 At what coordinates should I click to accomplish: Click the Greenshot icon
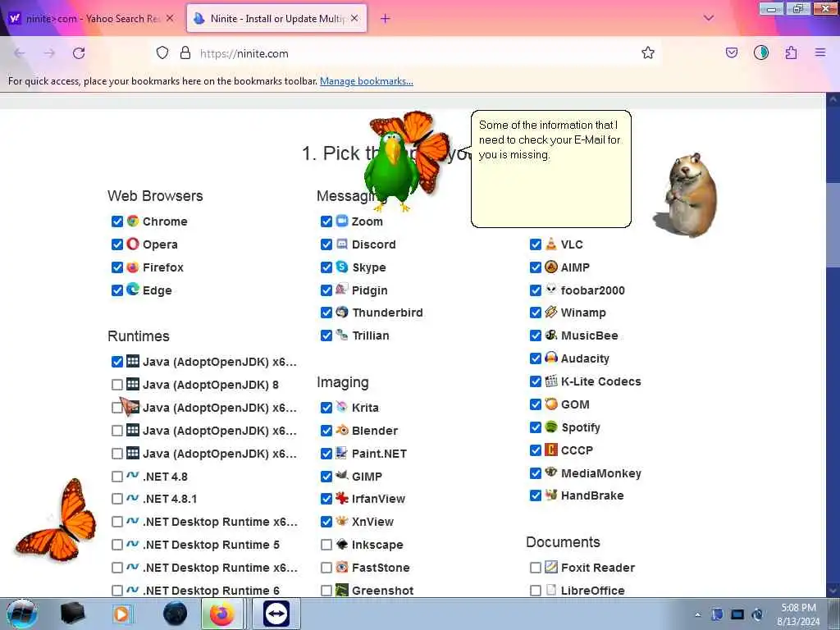tap(342, 591)
